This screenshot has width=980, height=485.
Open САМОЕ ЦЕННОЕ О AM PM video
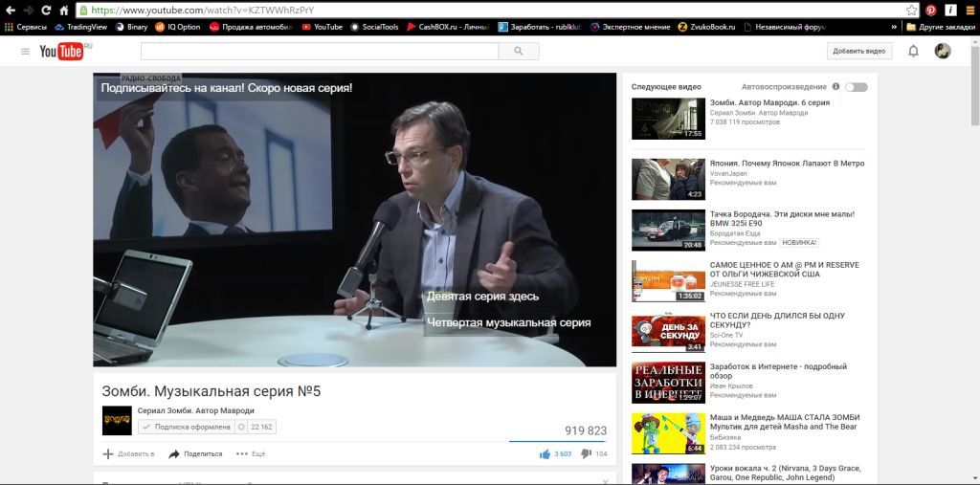[x=785, y=270]
